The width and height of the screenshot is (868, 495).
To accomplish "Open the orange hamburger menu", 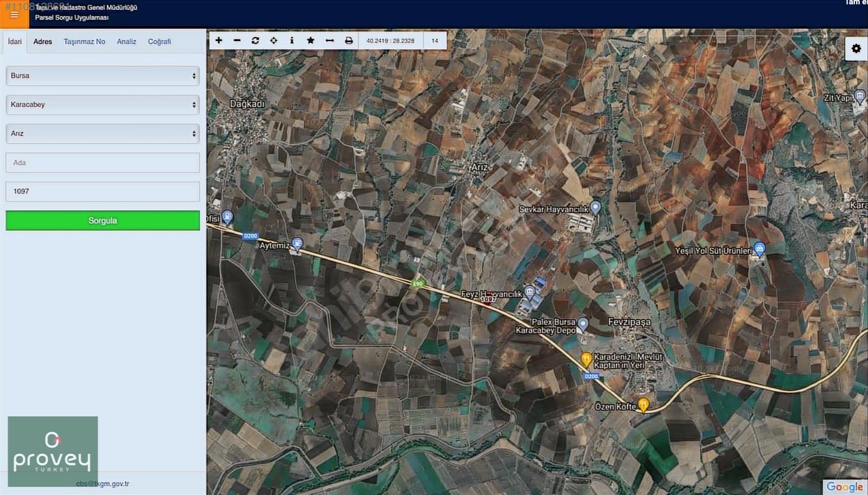I will pyautogui.click(x=14, y=15).
